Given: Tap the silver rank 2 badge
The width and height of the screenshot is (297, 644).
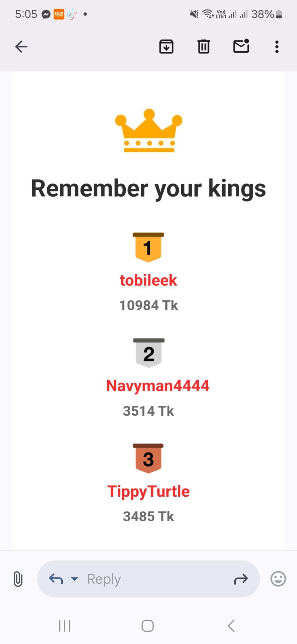Looking at the screenshot, I should click(x=149, y=353).
